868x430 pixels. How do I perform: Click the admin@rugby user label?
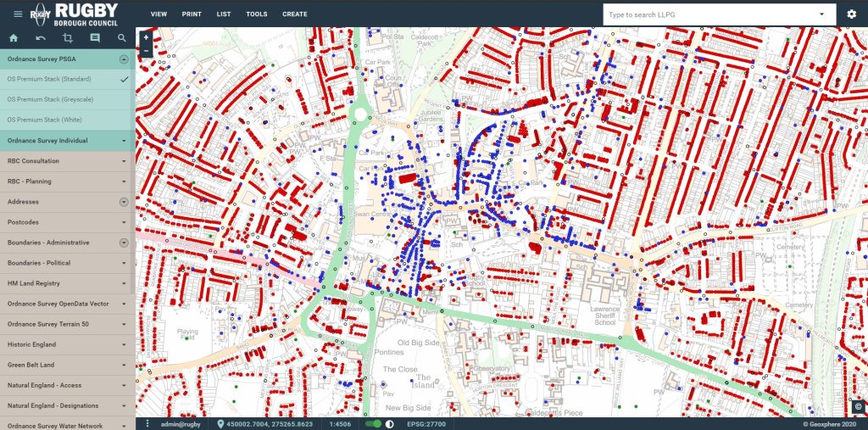[181, 424]
